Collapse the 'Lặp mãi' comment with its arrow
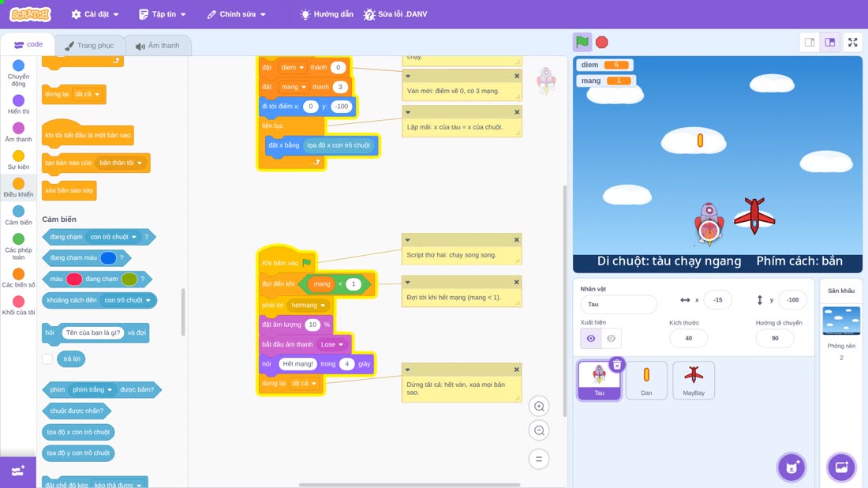Screen dimensions: 868x488 pyautogui.click(x=408, y=112)
